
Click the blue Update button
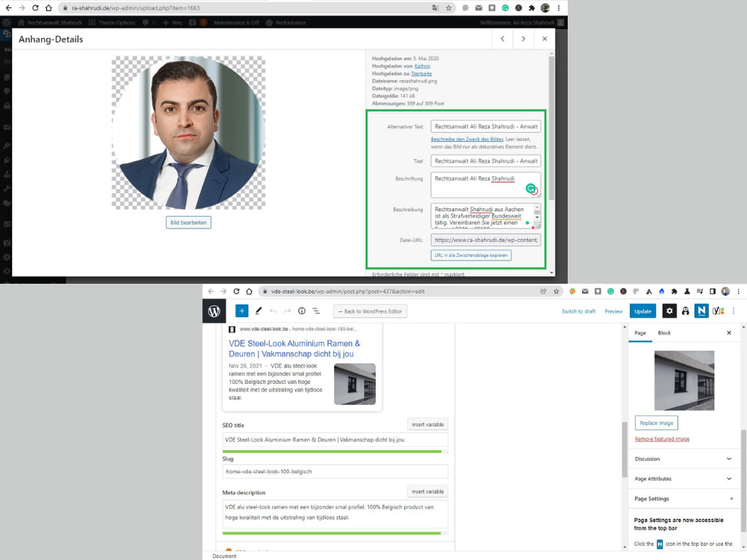click(x=642, y=311)
